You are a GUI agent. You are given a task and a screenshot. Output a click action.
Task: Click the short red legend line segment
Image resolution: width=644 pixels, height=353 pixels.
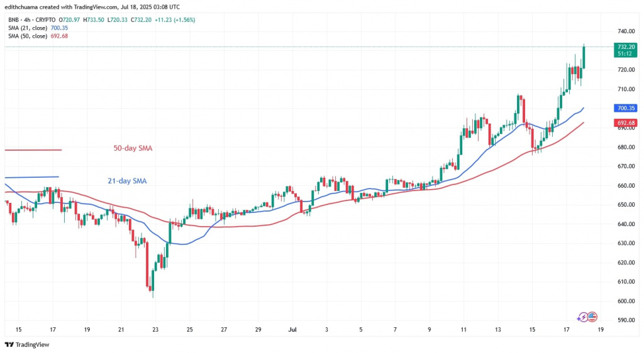click(33, 149)
